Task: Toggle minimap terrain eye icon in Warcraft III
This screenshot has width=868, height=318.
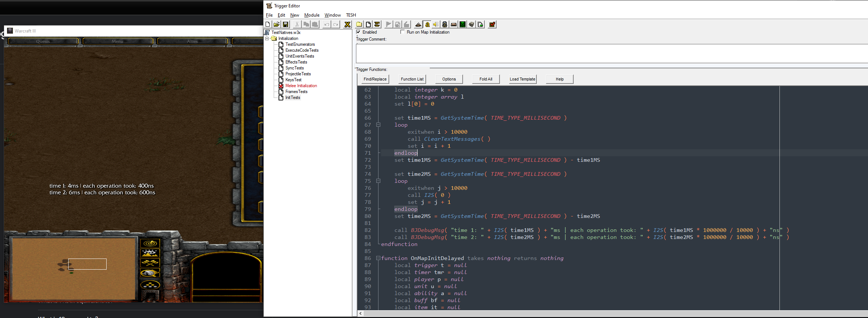Action: click(x=150, y=253)
